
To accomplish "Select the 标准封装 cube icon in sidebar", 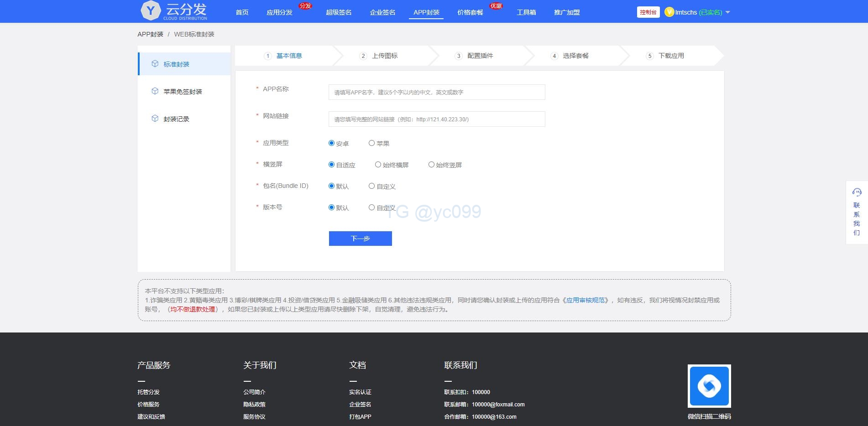I will click(x=154, y=64).
